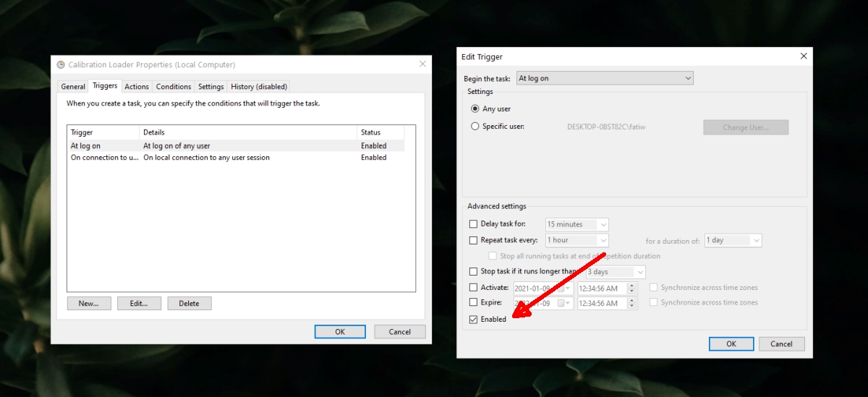
Task: Close the Edit Trigger dialog
Action: coord(803,56)
